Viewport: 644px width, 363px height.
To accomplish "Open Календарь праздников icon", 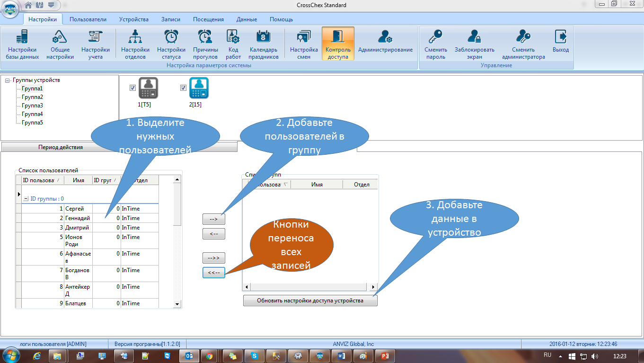I will pos(264,37).
